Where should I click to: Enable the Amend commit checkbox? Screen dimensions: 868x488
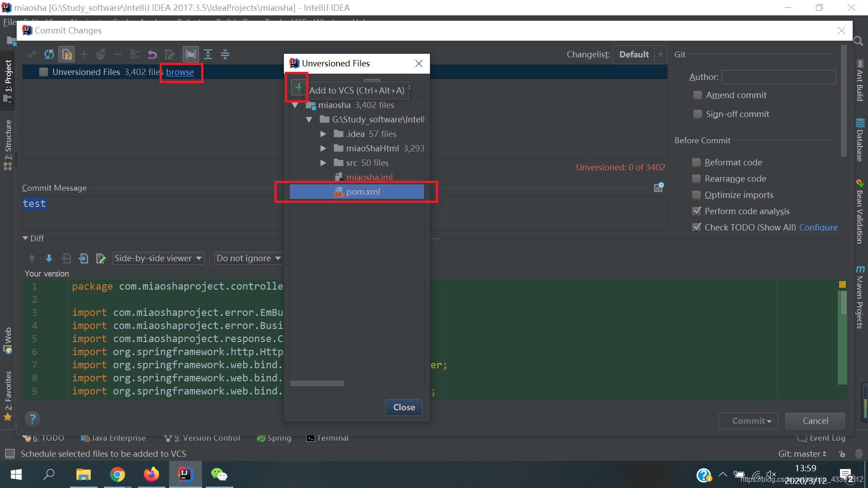[x=698, y=95]
